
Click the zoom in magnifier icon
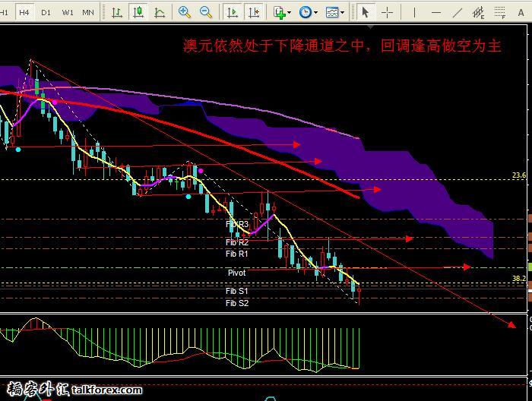pos(185,12)
